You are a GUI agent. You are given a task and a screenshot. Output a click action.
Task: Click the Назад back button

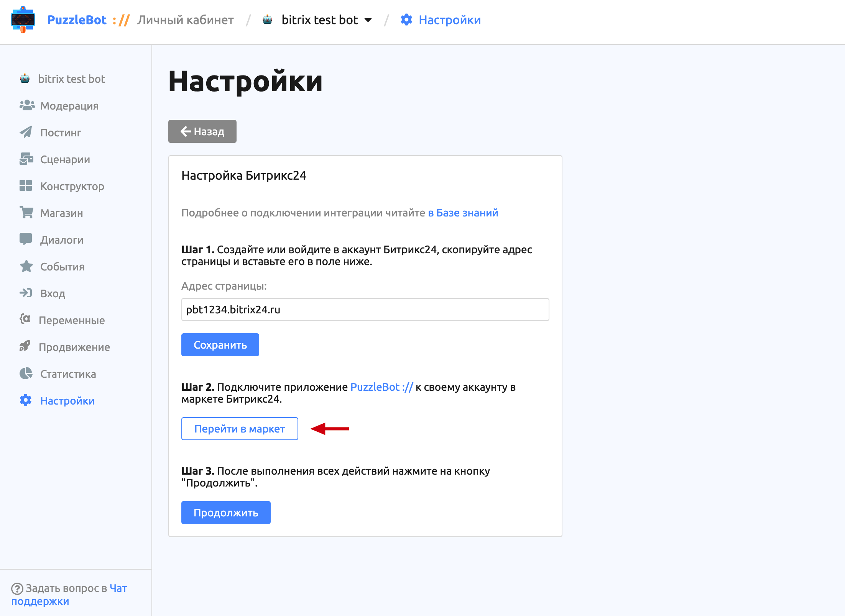pyautogui.click(x=202, y=131)
